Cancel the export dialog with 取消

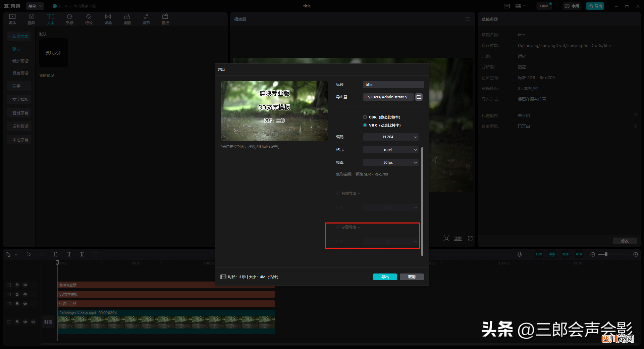click(x=412, y=277)
